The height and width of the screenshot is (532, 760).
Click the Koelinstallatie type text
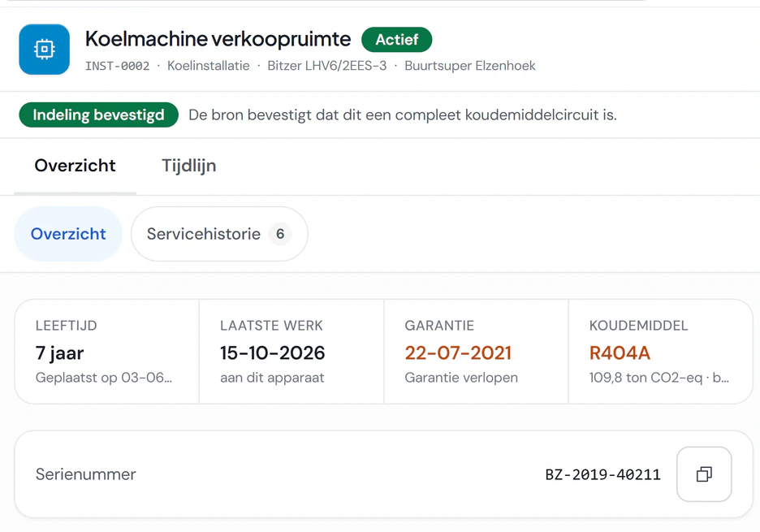(209, 66)
